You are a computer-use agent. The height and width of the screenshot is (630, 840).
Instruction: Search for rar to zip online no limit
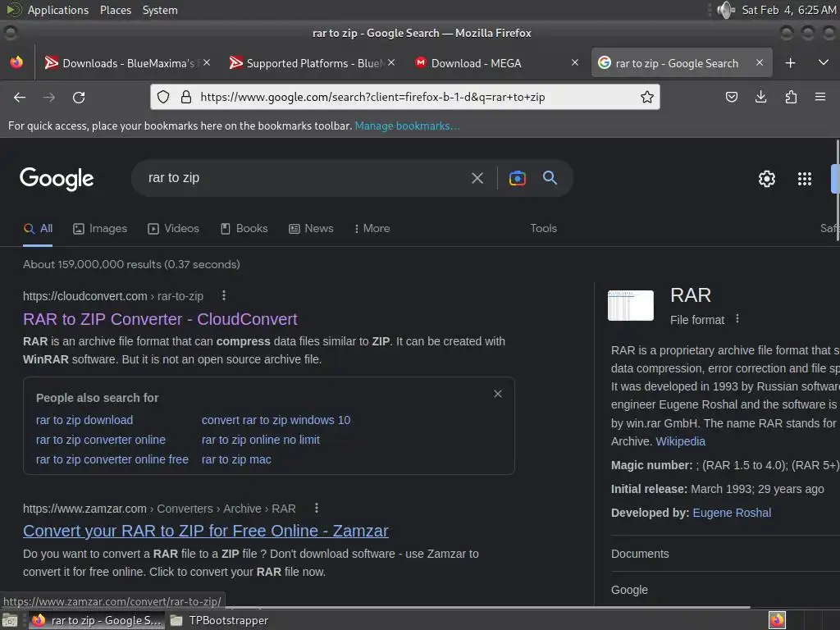point(260,440)
